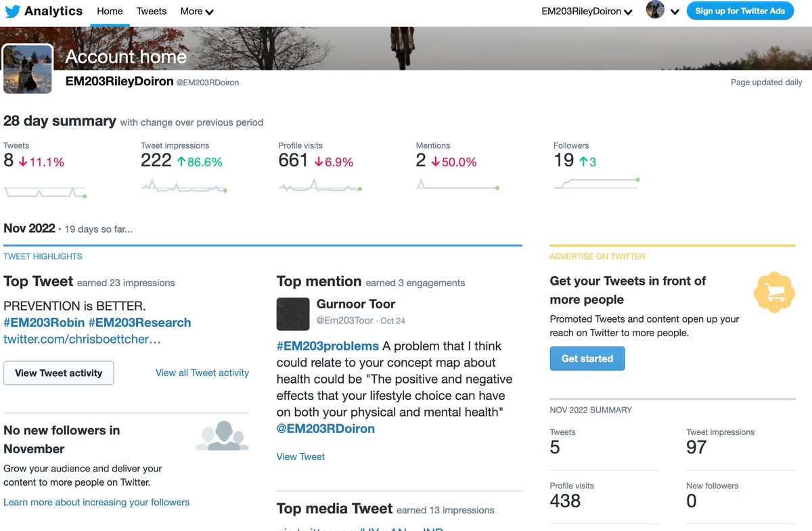Switch to the Tweets tab

pyautogui.click(x=152, y=11)
